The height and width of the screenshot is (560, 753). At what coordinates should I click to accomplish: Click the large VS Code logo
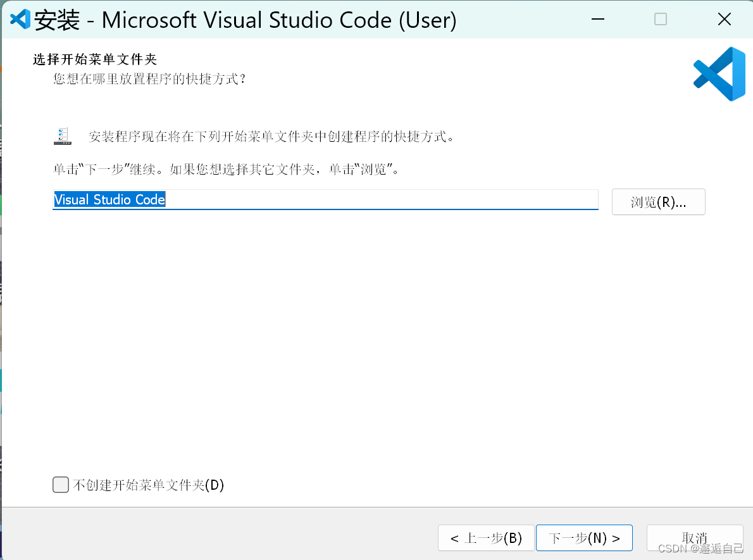[x=719, y=74]
